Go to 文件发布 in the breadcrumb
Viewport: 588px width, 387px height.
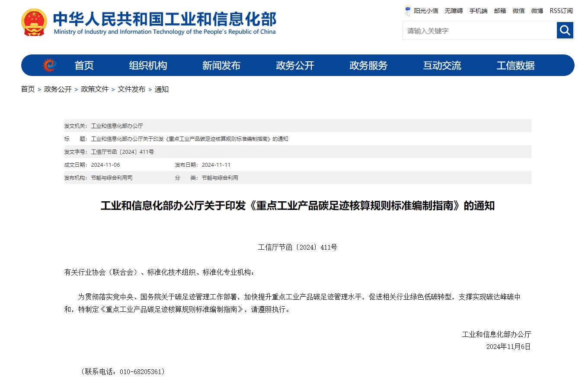pyautogui.click(x=132, y=89)
